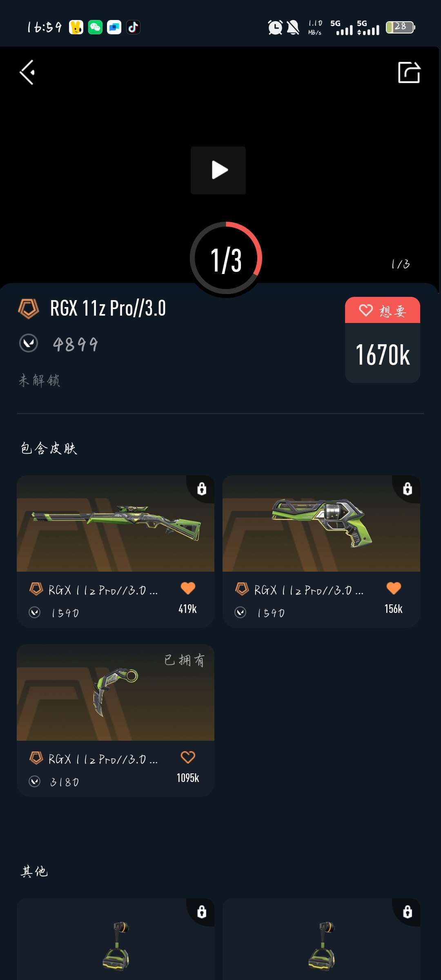Tap the VP currency icon beside 4899
This screenshot has height=980, width=441.
(x=29, y=343)
